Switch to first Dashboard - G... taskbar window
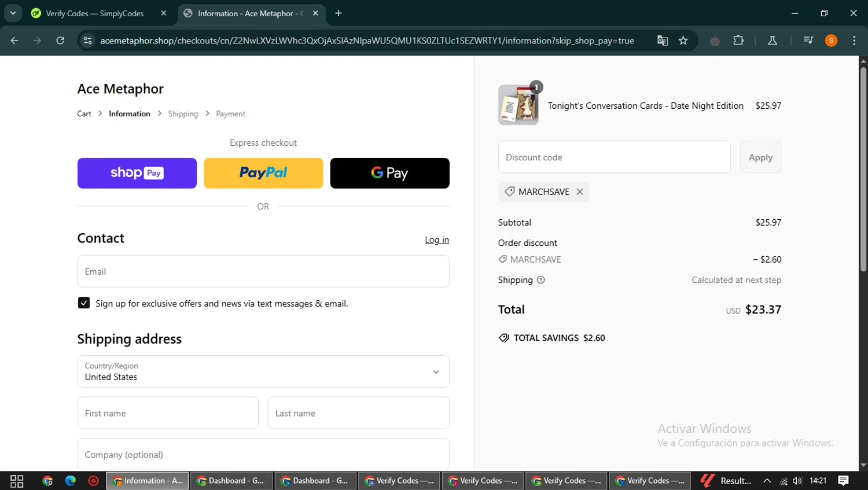This screenshot has height=490, width=868. (231, 481)
